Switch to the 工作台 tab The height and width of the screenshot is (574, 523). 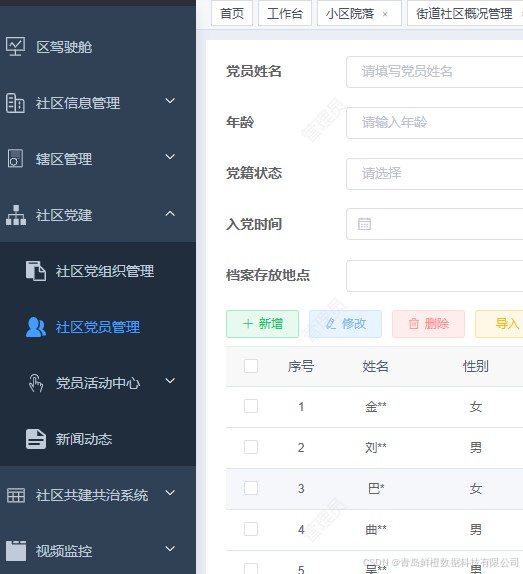point(285,14)
